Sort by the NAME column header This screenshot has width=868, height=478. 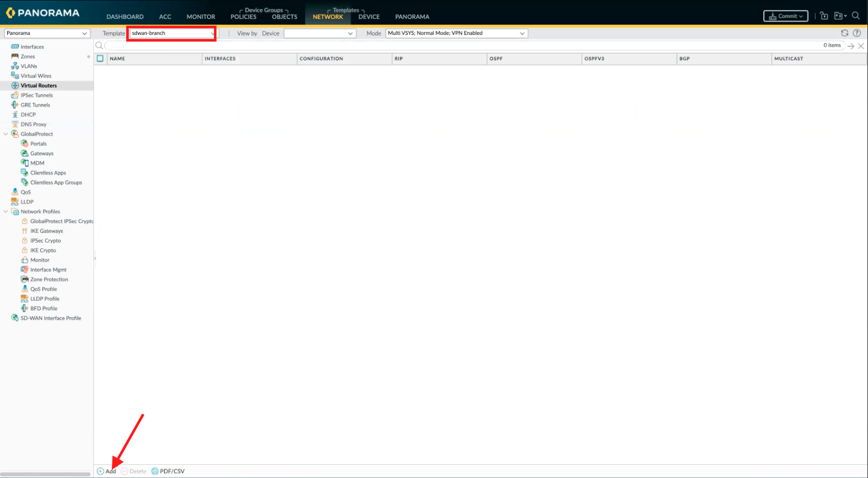coord(154,59)
